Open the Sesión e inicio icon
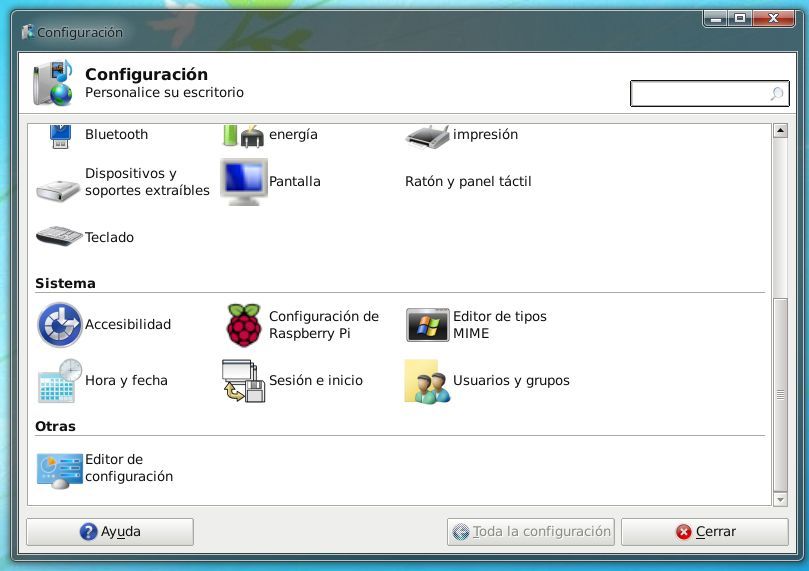 click(x=244, y=381)
